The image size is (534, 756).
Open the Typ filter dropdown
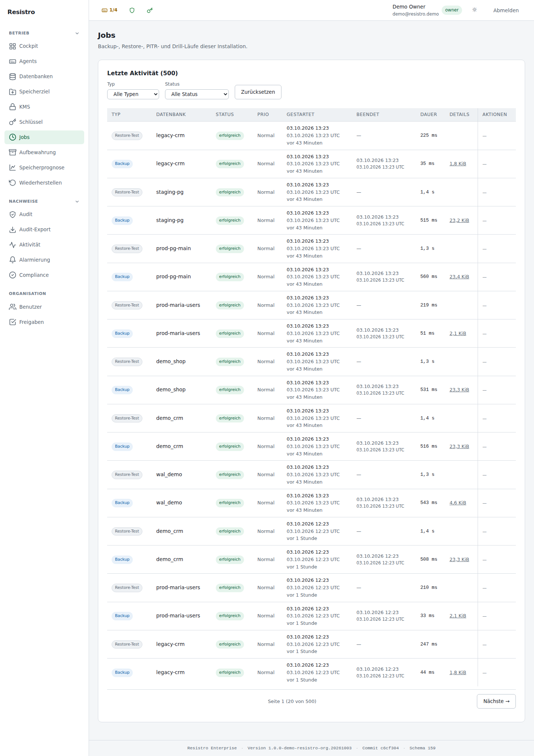pos(133,94)
